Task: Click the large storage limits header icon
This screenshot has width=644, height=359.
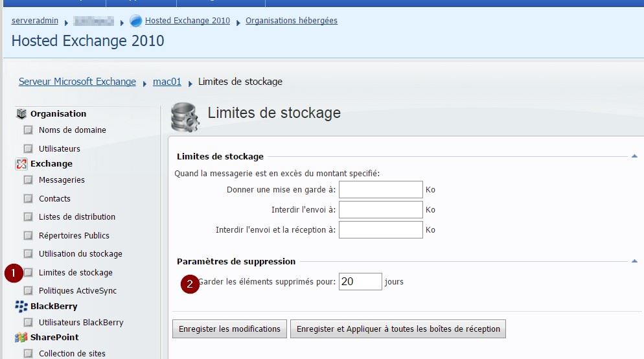Action: (x=185, y=116)
